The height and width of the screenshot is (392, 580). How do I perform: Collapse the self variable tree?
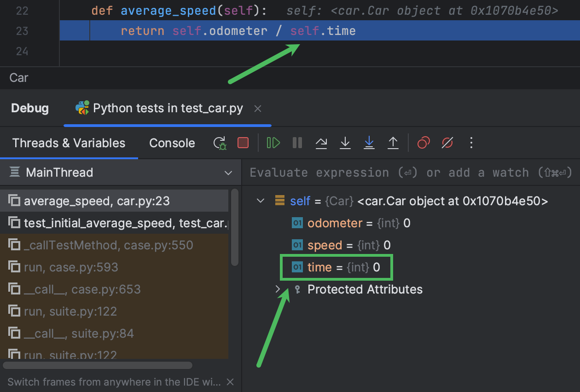click(x=261, y=201)
